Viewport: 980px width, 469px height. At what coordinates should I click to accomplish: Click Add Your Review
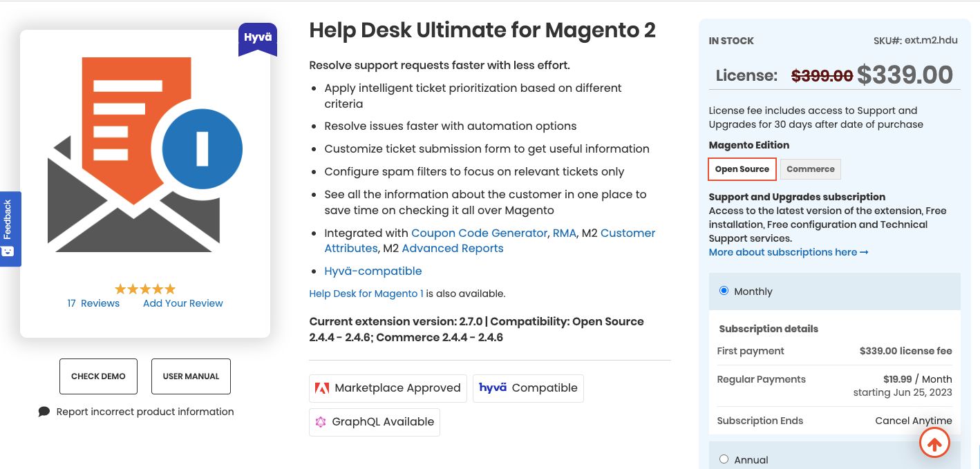(x=182, y=303)
